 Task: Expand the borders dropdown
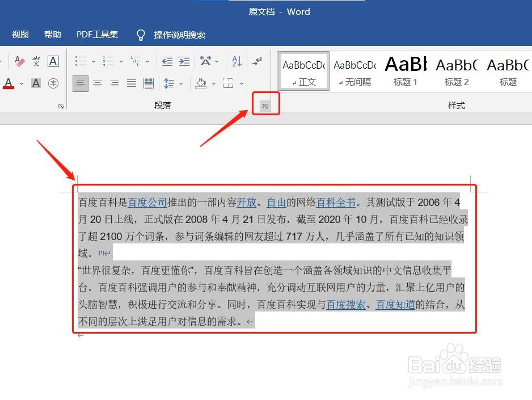click(x=242, y=83)
